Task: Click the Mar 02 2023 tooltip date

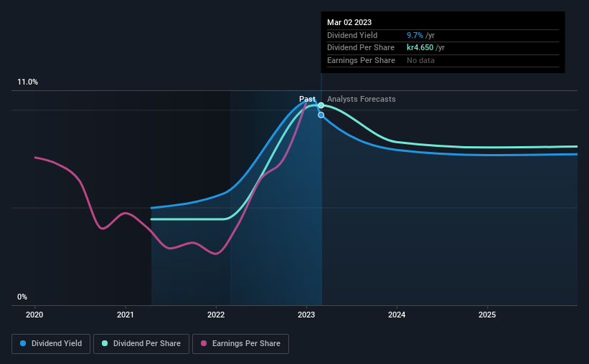Action: click(349, 22)
